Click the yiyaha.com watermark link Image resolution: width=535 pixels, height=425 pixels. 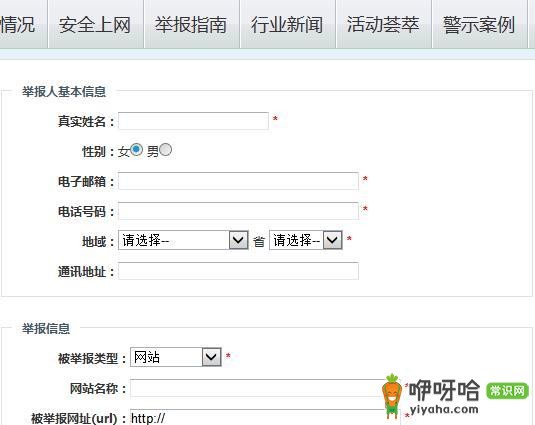[444, 409]
